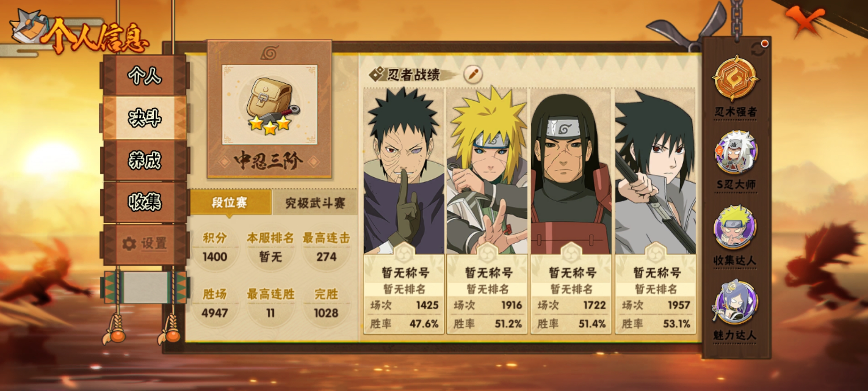Select the Minato ninja card
Screen dimensions: 868x391
click(x=487, y=211)
